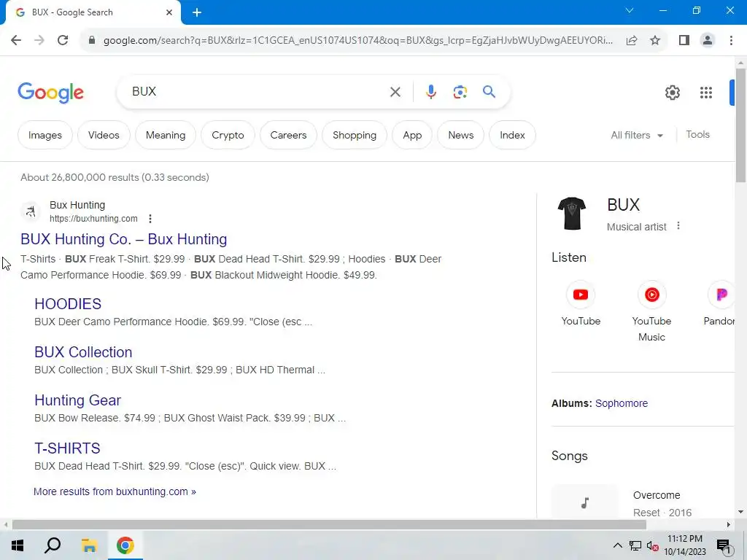Click Chrome icon in taskbar
The width and height of the screenshot is (747, 560).
tap(125, 545)
